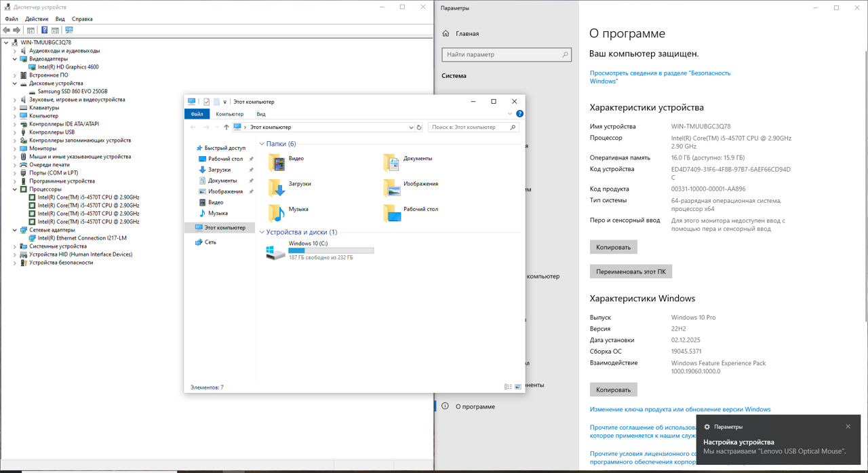Click the Explorer blue help question icon

[x=519, y=114]
